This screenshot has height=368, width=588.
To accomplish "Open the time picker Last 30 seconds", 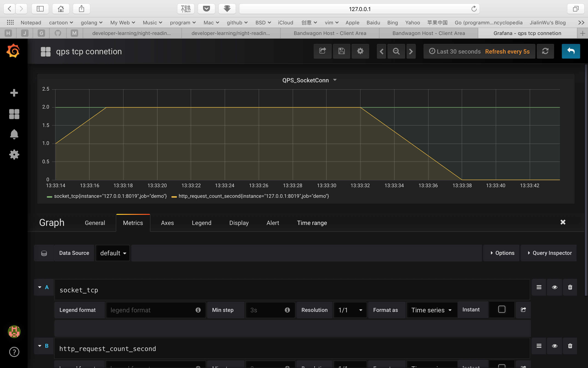I will point(479,51).
